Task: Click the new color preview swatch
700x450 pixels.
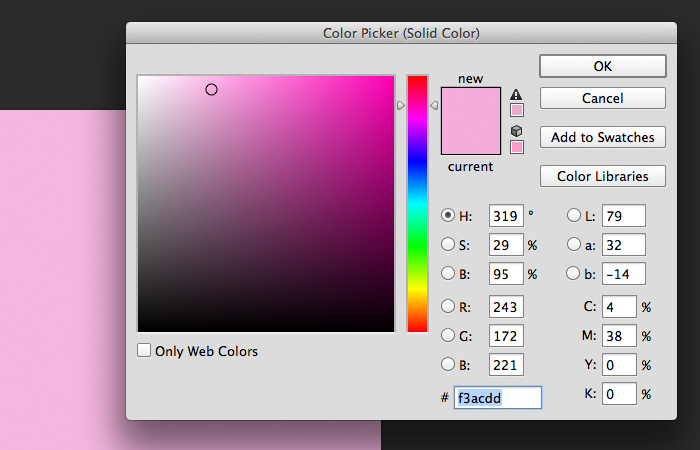Action: coord(471,104)
